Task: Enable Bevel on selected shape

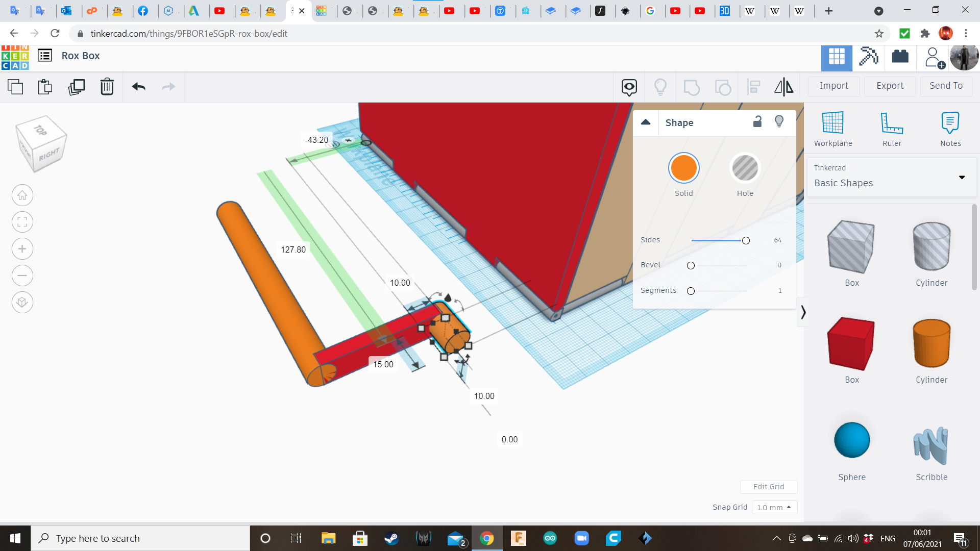Action: 690,264
